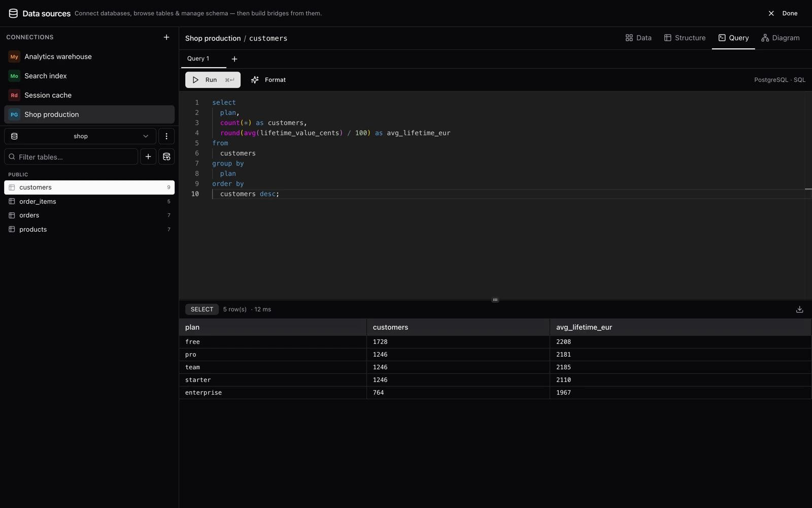This screenshot has height=508, width=812.
Task: Click the plan column header
Action: 273,327
